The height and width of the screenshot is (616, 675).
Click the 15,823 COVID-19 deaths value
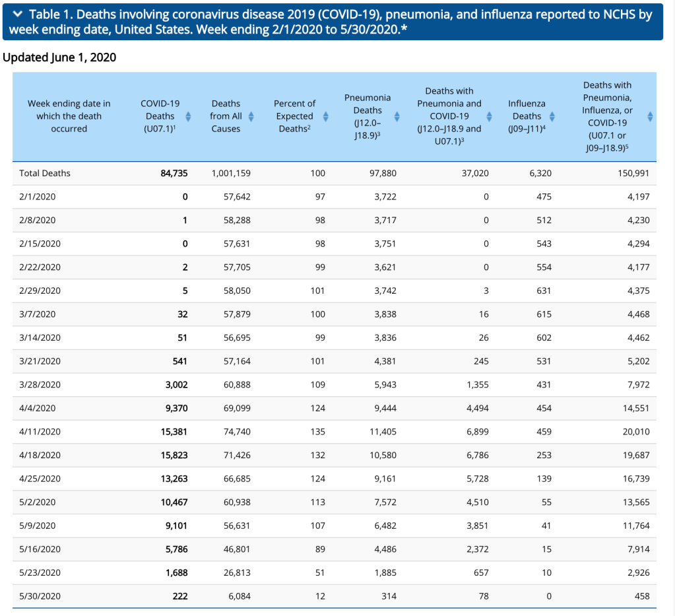(174, 455)
